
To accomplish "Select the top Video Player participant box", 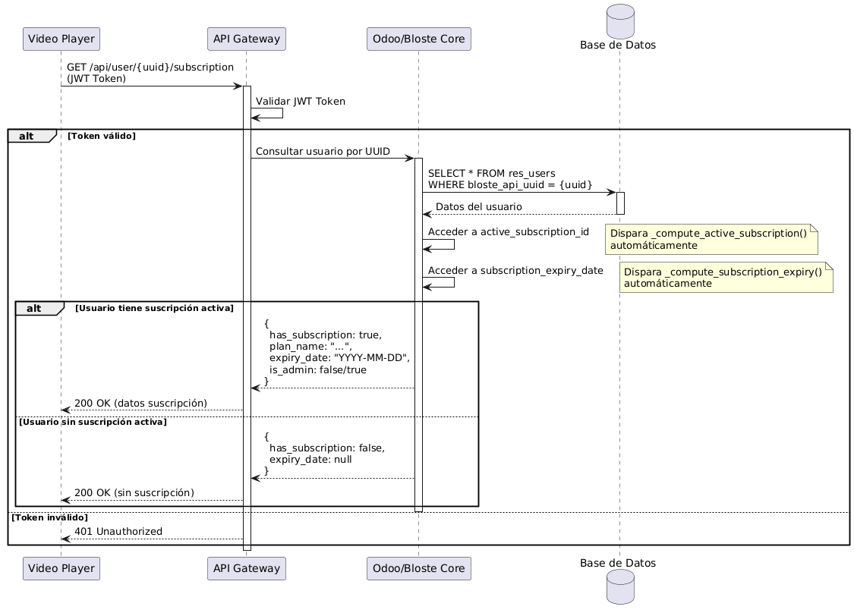I will [x=61, y=39].
